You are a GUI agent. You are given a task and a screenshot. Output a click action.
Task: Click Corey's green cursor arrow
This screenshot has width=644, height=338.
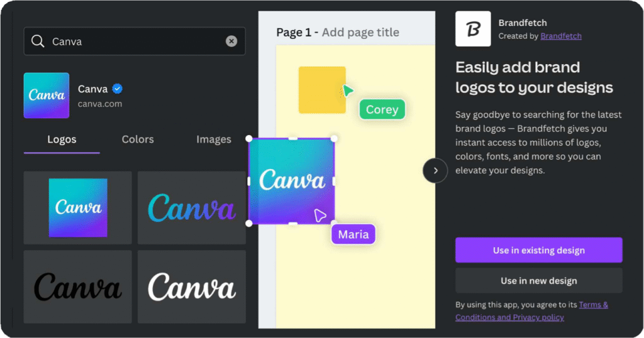(348, 90)
